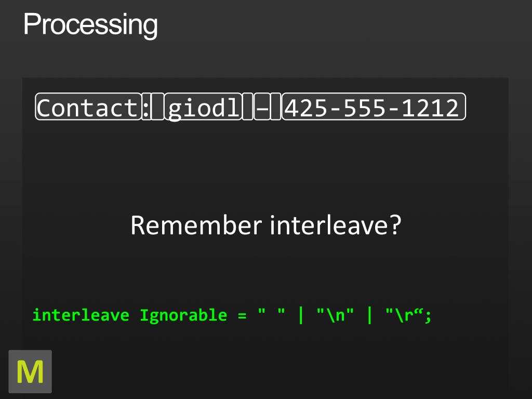532x399 pixels.
Task: Click the equals sign in the code line
Action: click(x=242, y=316)
